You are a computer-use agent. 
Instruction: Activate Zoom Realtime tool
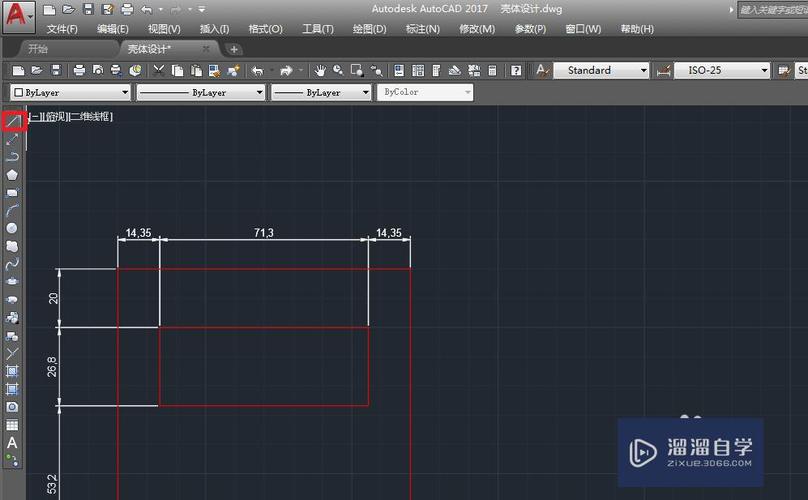pos(338,70)
